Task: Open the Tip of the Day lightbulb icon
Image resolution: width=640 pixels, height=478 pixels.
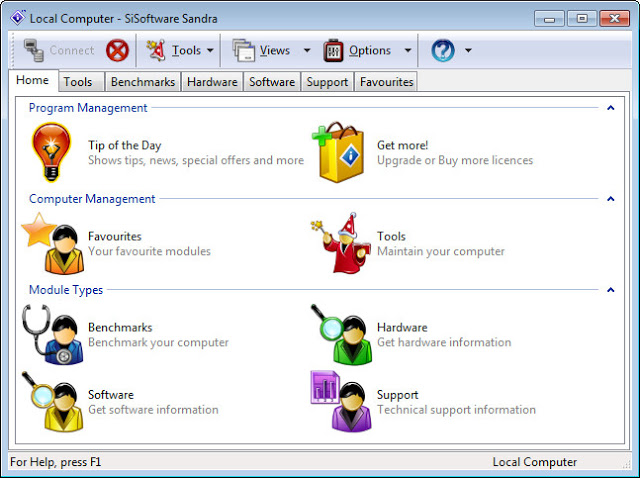Action: pyautogui.click(x=51, y=152)
